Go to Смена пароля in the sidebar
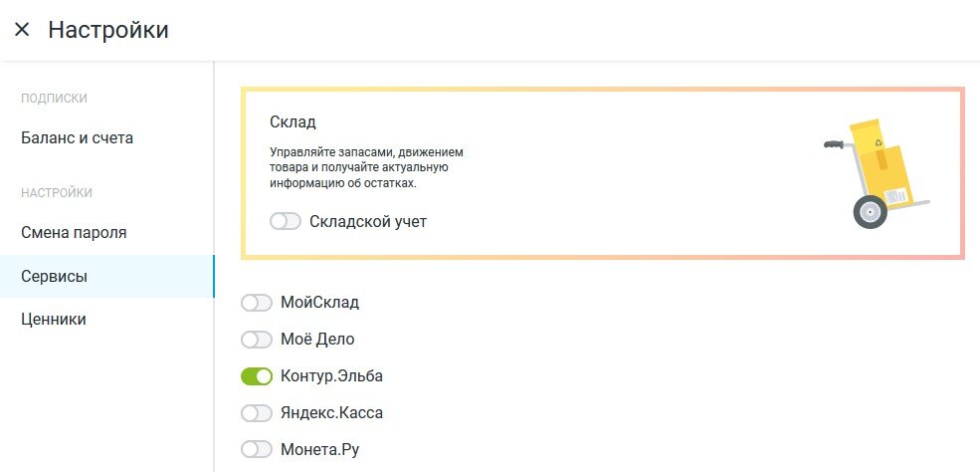 pyautogui.click(x=74, y=232)
